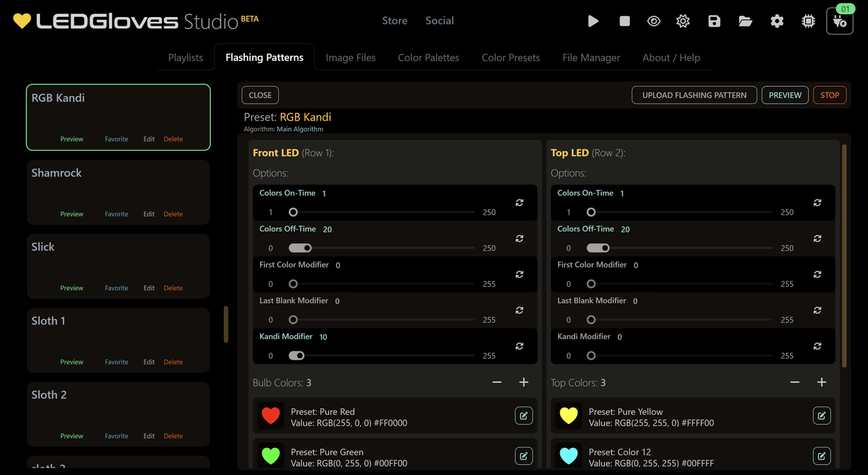Click the cyan Color 12 heart swatch

[x=568, y=456]
